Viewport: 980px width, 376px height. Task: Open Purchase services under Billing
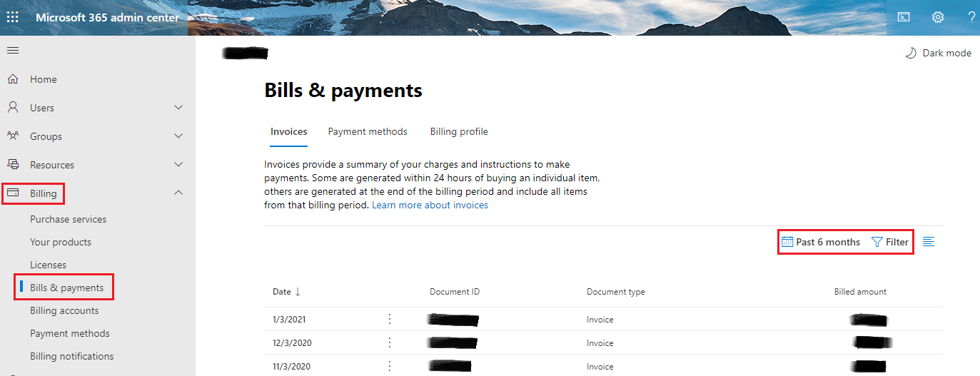[69, 219]
